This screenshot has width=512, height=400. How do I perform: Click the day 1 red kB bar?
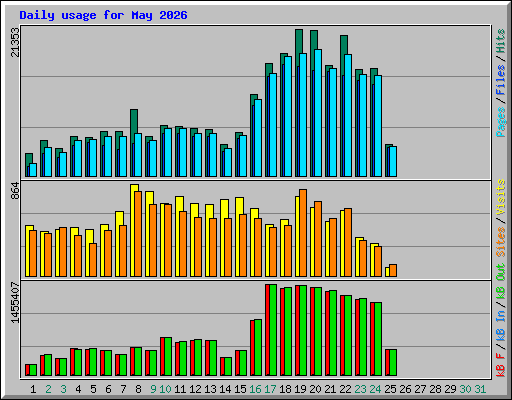click(x=27, y=370)
